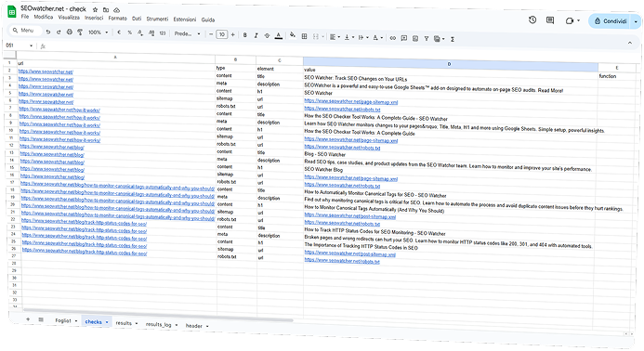Open the Estensioni menu
This screenshot has height=351, width=644.
coord(185,19)
